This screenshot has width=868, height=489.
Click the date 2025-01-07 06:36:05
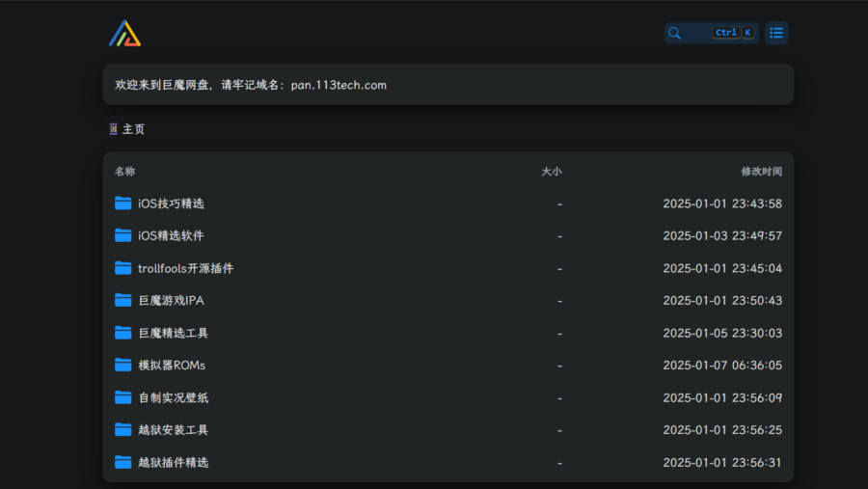[x=722, y=366]
